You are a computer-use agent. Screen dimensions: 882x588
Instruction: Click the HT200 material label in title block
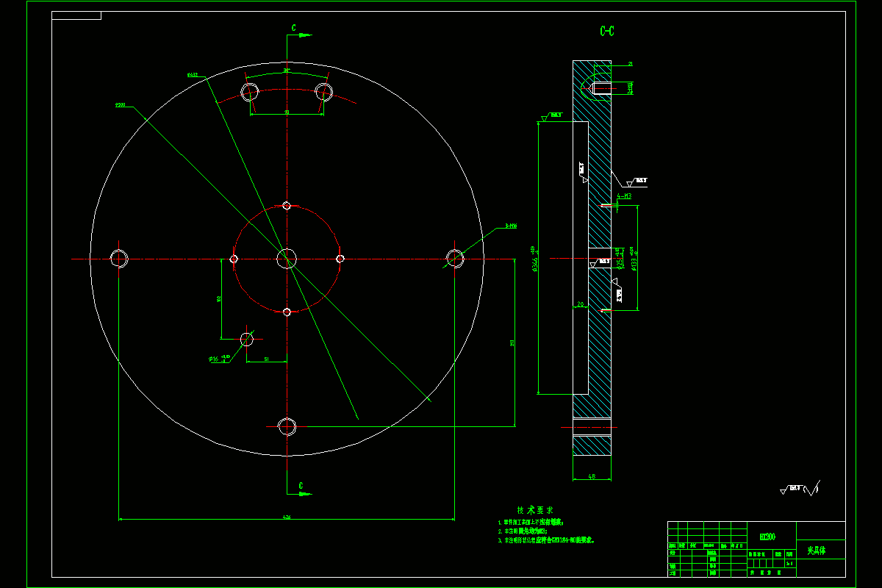[767, 537]
